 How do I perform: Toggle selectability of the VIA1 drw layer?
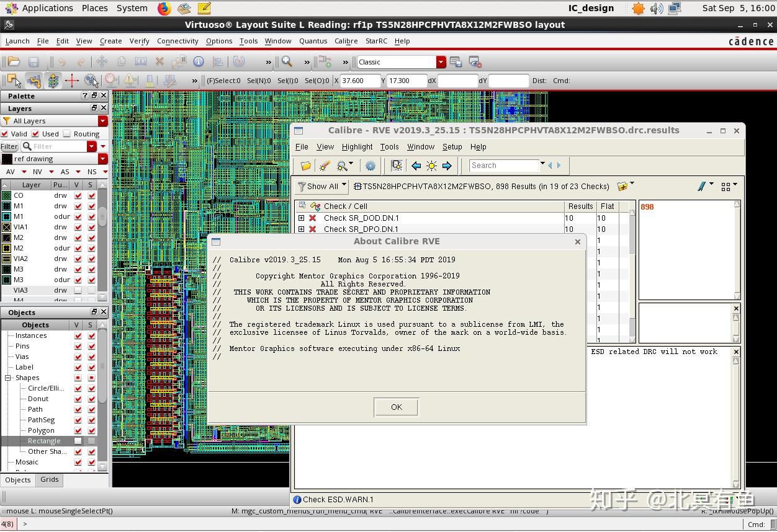click(92, 227)
